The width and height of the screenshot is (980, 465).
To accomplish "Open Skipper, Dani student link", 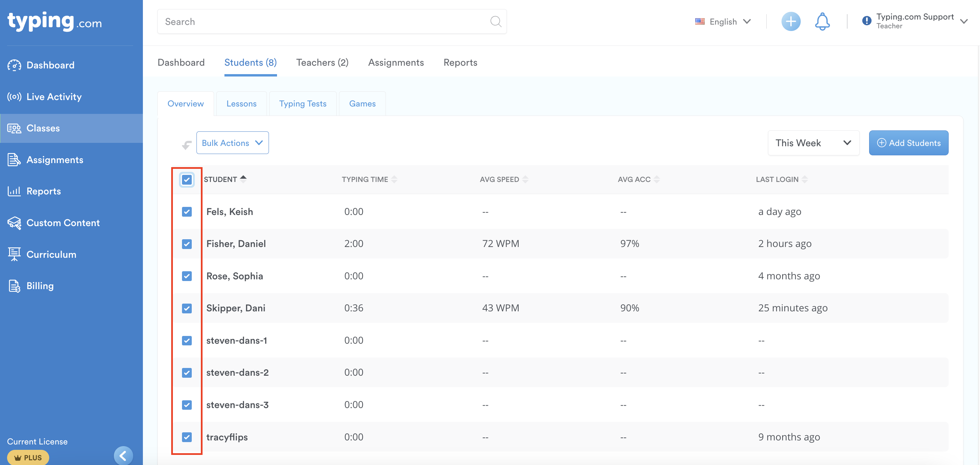I will tap(236, 308).
